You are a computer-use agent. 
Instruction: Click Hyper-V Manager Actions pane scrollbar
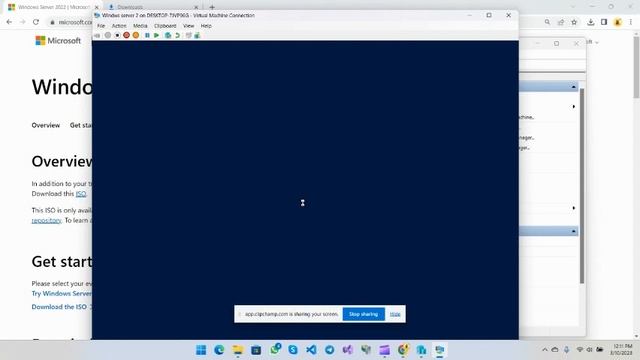pyautogui.click(x=582, y=186)
